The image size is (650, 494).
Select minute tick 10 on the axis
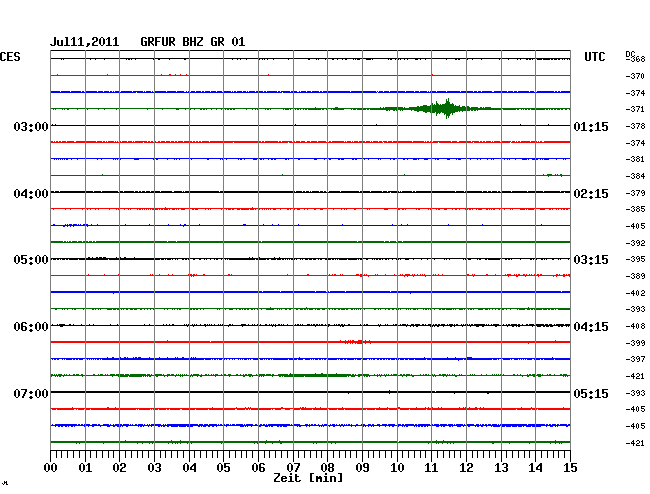coord(397,467)
